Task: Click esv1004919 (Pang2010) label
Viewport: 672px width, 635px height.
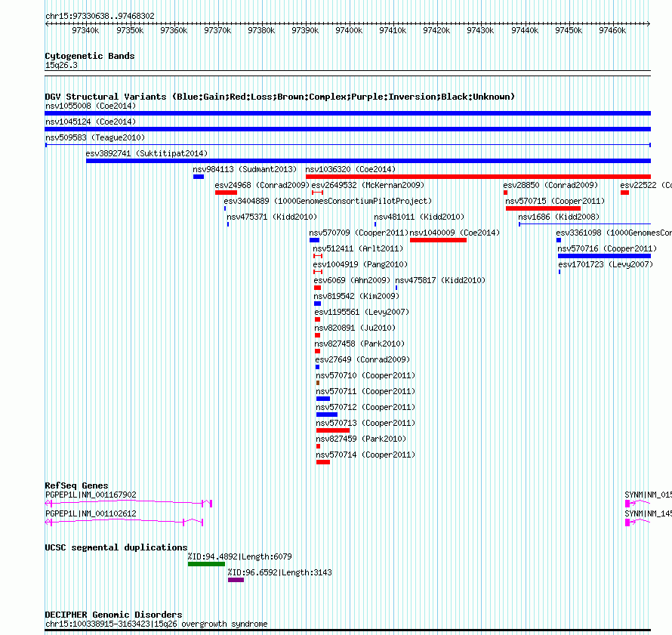Action: click(x=360, y=264)
